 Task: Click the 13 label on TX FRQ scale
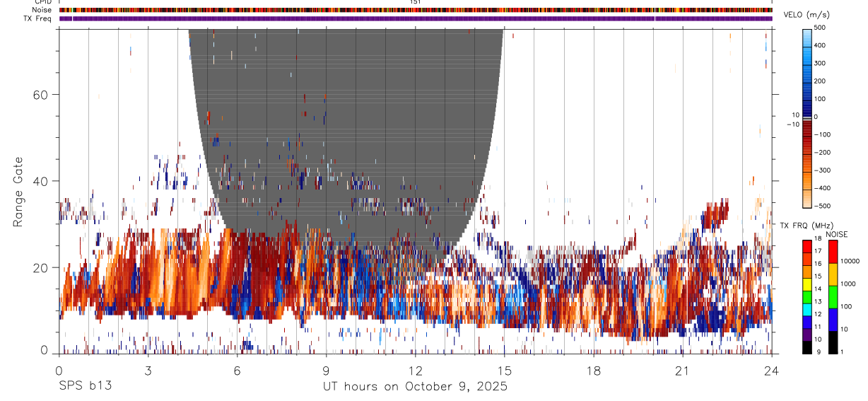[818, 302]
